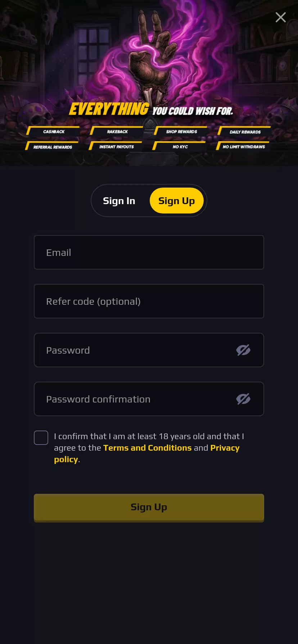The height and width of the screenshot is (644, 298).
Task: Show password using the eye icon in the Password field
Action: pyautogui.click(x=243, y=350)
